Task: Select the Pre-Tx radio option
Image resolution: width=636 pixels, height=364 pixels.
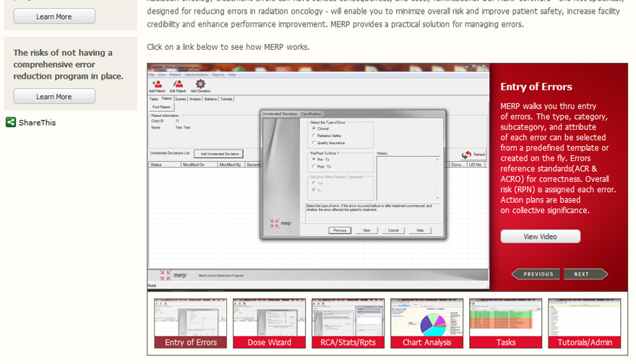Action: [314, 160]
